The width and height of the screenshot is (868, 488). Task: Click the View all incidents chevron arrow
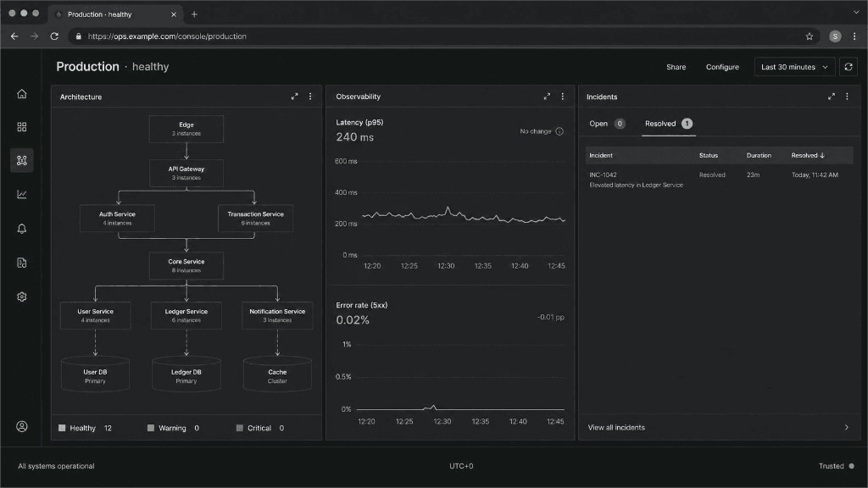pos(847,427)
